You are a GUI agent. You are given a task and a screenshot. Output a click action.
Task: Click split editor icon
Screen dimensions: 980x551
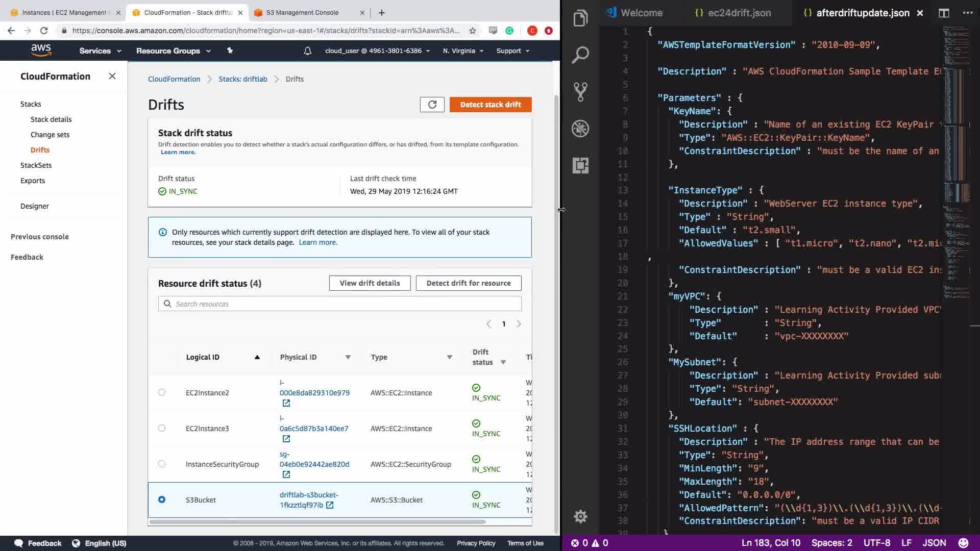click(x=944, y=13)
